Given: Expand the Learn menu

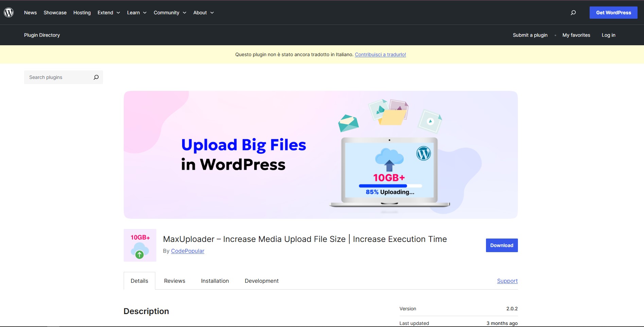Looking at the screenshot, I should click(137, 13).
